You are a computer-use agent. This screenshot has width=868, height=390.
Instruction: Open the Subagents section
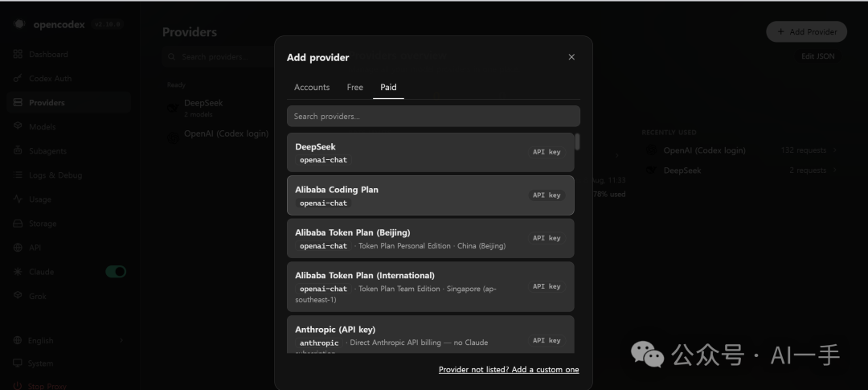tap(68, 150)
